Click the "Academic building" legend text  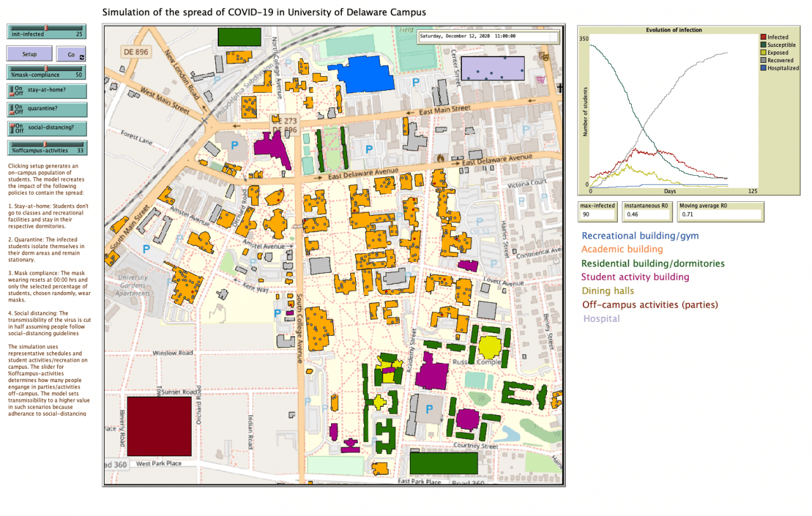(x=622, y=249)
